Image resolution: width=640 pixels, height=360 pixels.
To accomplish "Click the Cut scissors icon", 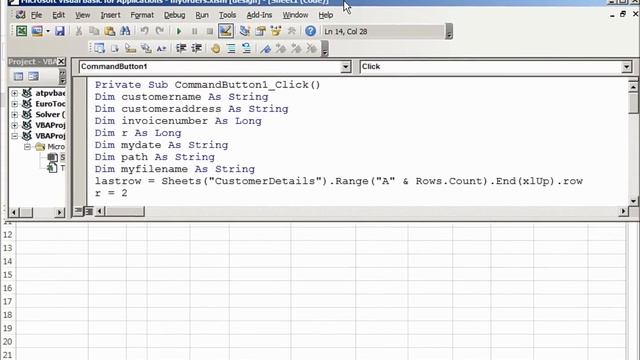I will pos(79,31).
